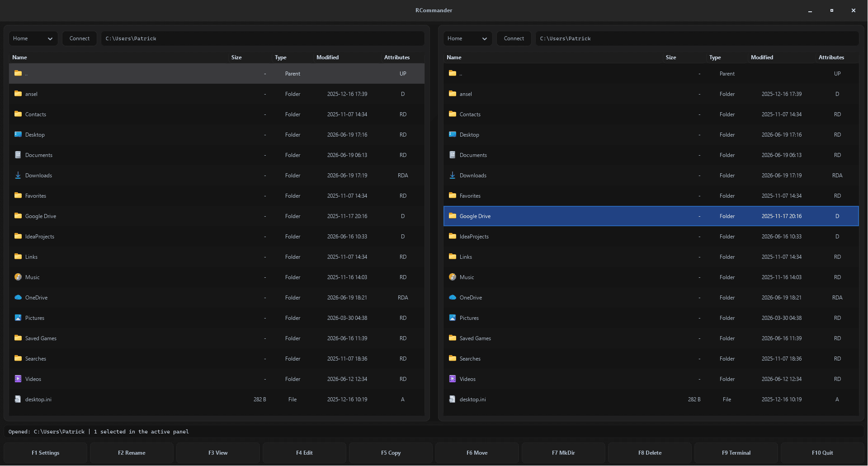Click the Documents icon in right panel
Screen dimensions: 868x466
tap(453, 155)
